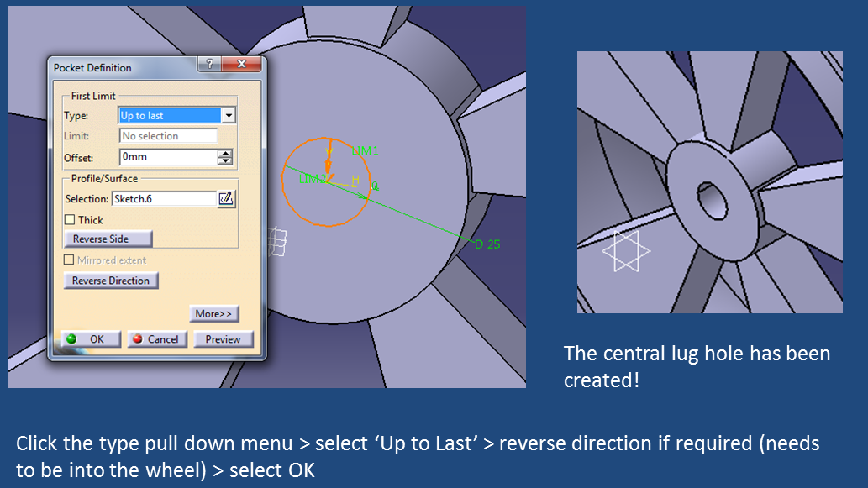Toggle the Mirrored extent checkbox
This screenshot has width=868, height=488.
pos(68,260)
